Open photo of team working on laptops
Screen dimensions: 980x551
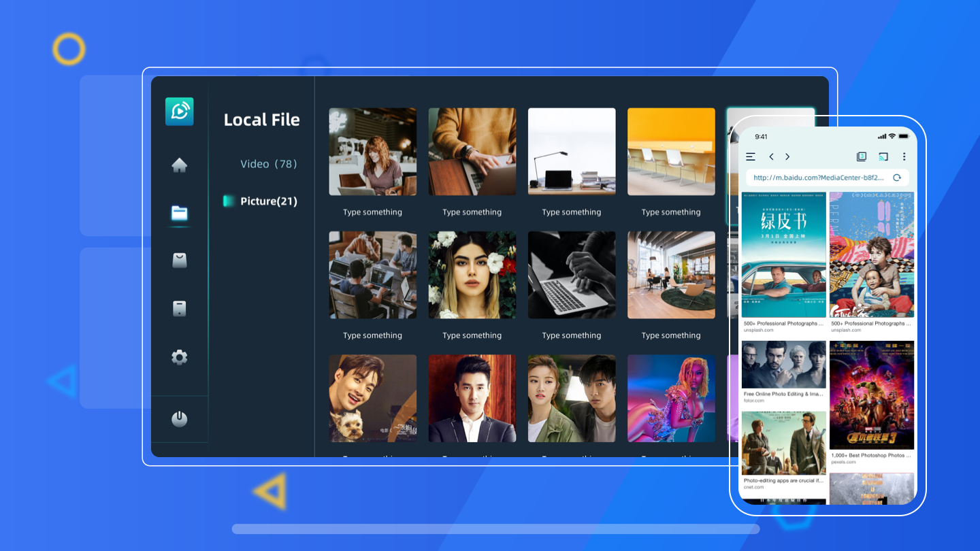[373, 275]
